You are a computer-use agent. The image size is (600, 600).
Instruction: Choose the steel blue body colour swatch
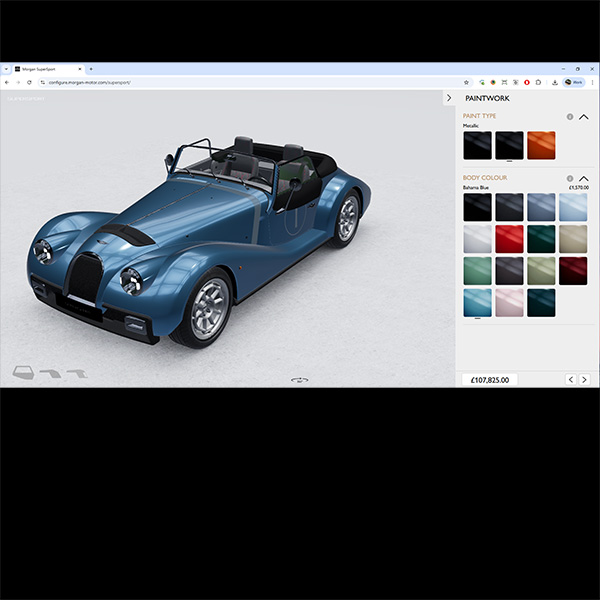(x=541, y=207)
